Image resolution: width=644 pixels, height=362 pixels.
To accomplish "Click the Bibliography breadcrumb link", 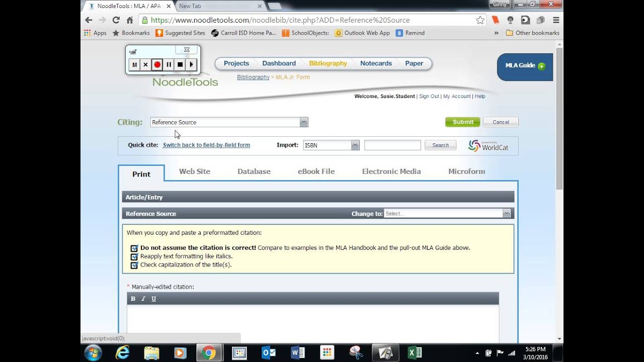I will 253,77.
